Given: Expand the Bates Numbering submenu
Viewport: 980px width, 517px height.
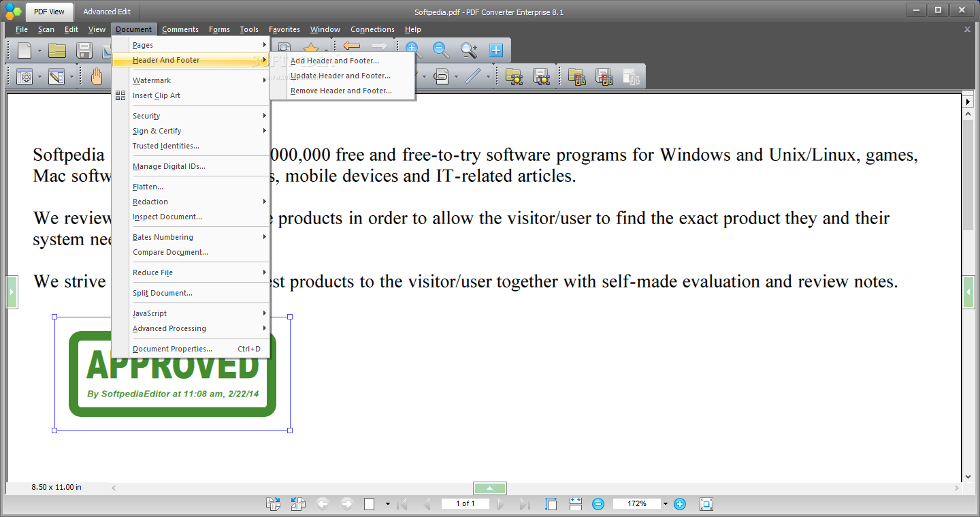Looking at the screenshot, I should [x=191, y=237].
